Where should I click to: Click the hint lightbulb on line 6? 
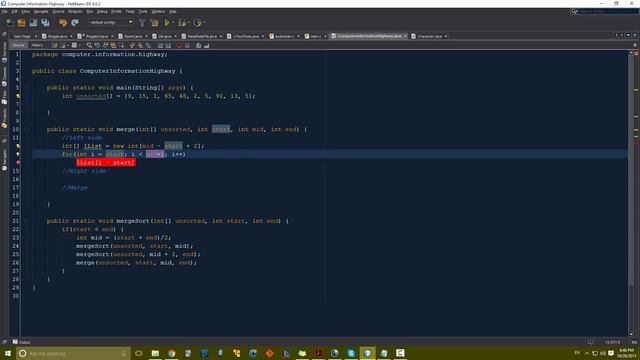click(18, 96)
